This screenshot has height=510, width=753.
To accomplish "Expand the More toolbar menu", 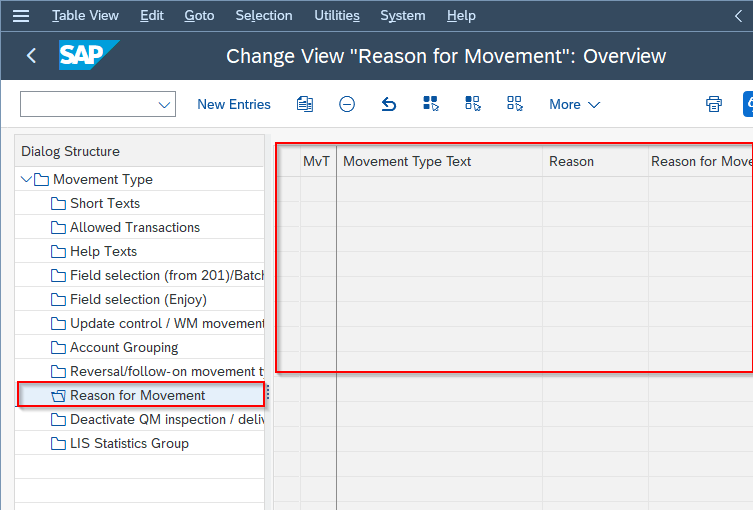I will [x=574, y=104].
